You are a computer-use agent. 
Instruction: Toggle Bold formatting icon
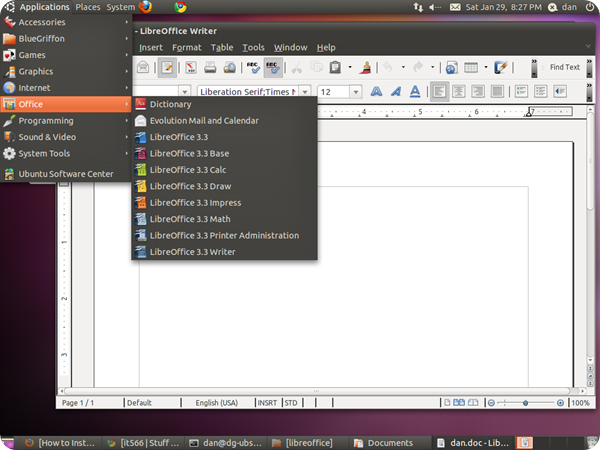(x=376, y=91)
